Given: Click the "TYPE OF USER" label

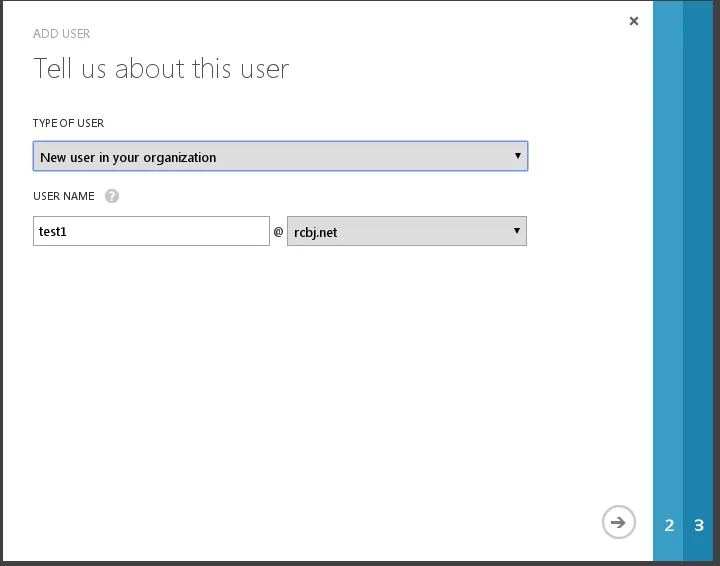Looking at the screenshot, I should [68, 123].
